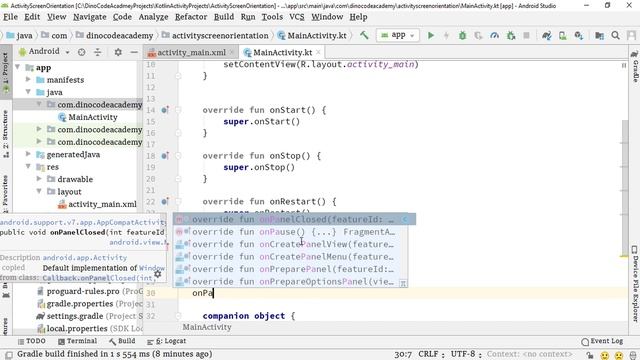Open the Refactor menu

191,17
